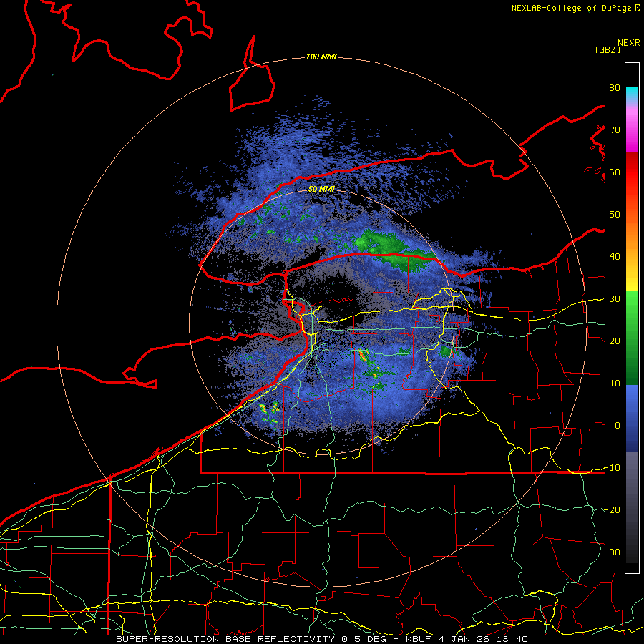644x644 pixels.
Task: Click the 0 value on dBZ scale
Action: 618,426
